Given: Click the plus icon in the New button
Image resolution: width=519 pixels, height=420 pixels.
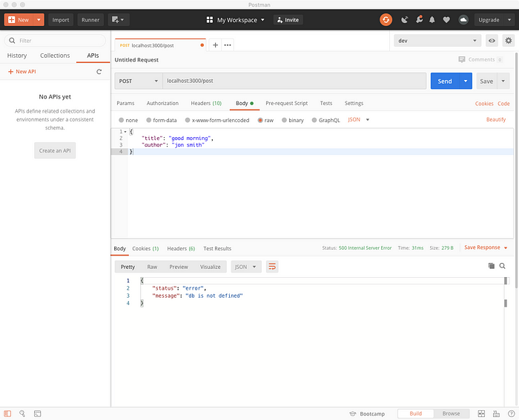Looking at the screenshot, I should pyautogui.click(x=12, y=20).
